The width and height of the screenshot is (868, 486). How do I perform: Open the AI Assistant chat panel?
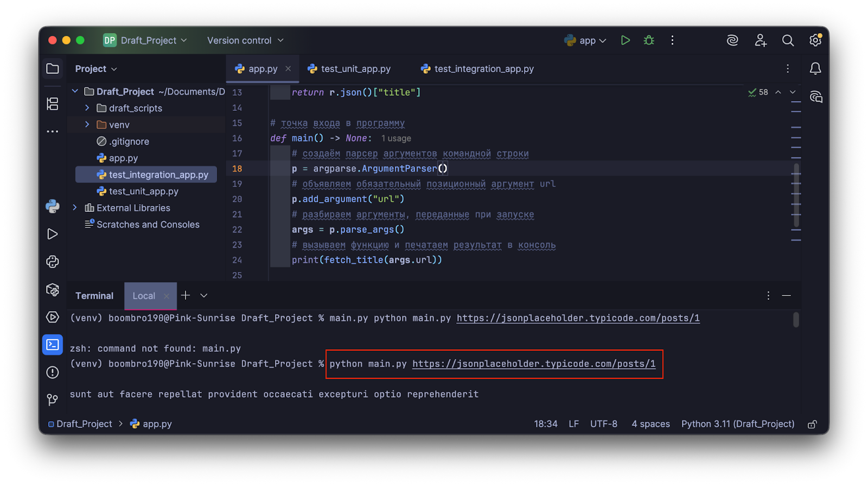coord(815,97)
